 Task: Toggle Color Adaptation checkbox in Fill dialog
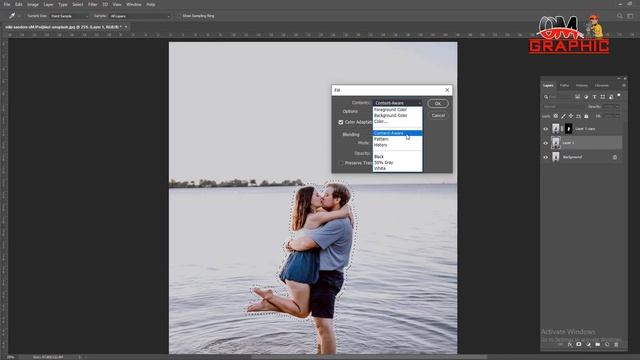click(340, 122)
